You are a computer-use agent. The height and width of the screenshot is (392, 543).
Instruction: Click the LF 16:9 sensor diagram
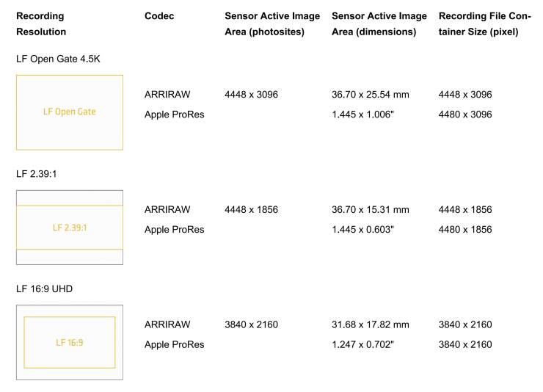(70, 342)
